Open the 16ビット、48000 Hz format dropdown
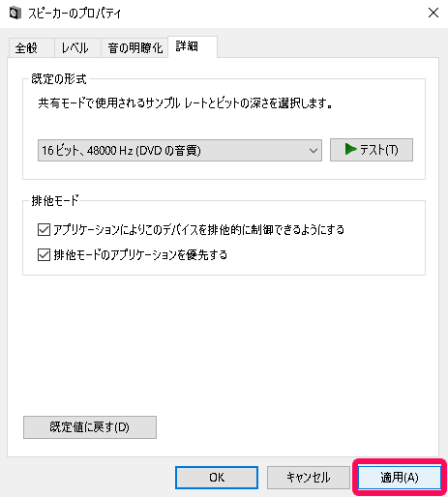Viewport: 448px width, 497px height. [x=180, y=150]
